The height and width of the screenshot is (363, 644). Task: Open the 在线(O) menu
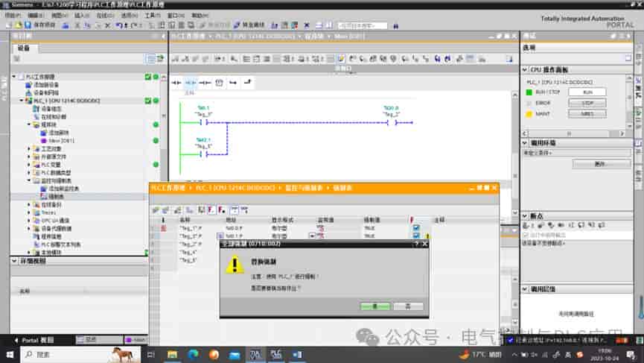tap(105, 15)
